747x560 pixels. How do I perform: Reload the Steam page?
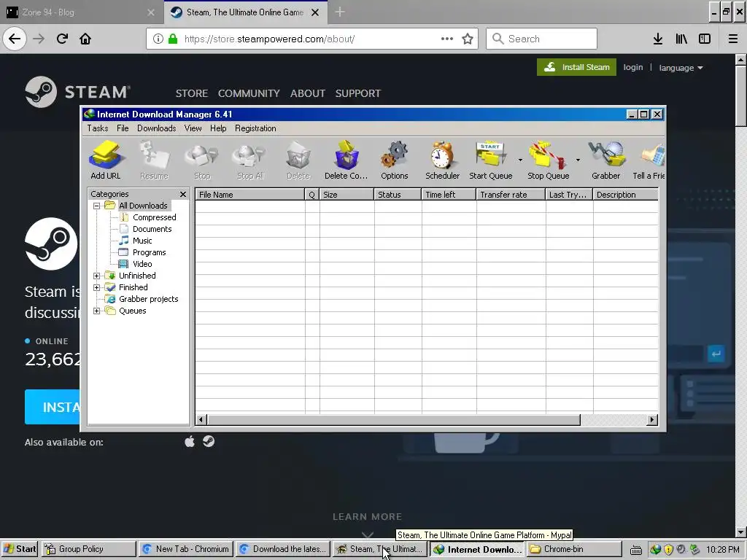coord(62,39)
